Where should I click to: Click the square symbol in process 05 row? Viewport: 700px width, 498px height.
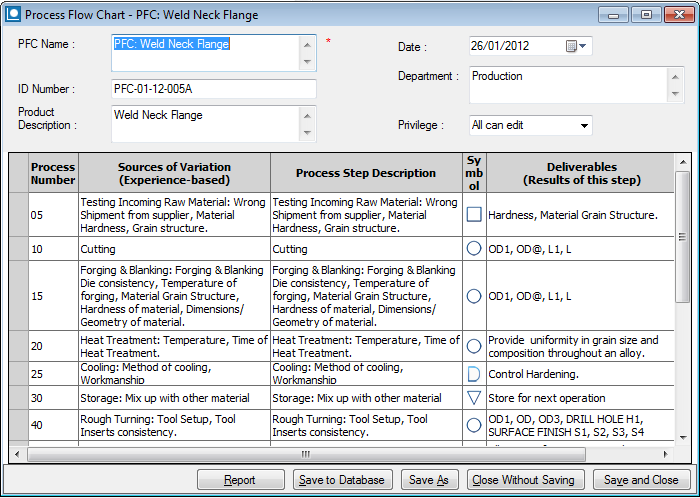474,214
